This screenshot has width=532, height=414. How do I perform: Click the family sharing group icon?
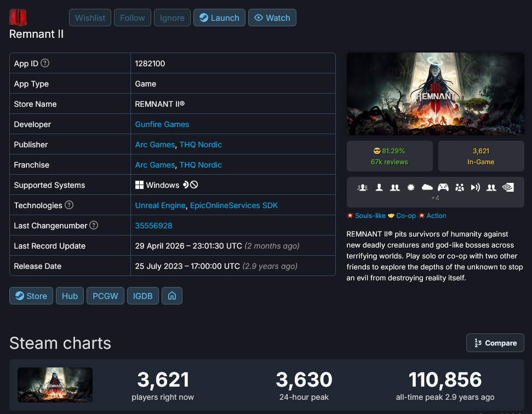[x=459, y=187]
